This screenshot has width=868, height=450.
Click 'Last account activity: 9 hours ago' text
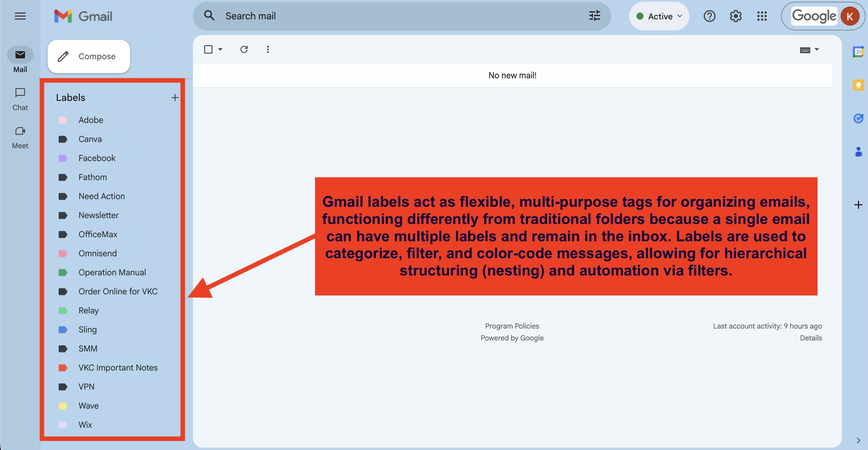(x=767, y=326)
